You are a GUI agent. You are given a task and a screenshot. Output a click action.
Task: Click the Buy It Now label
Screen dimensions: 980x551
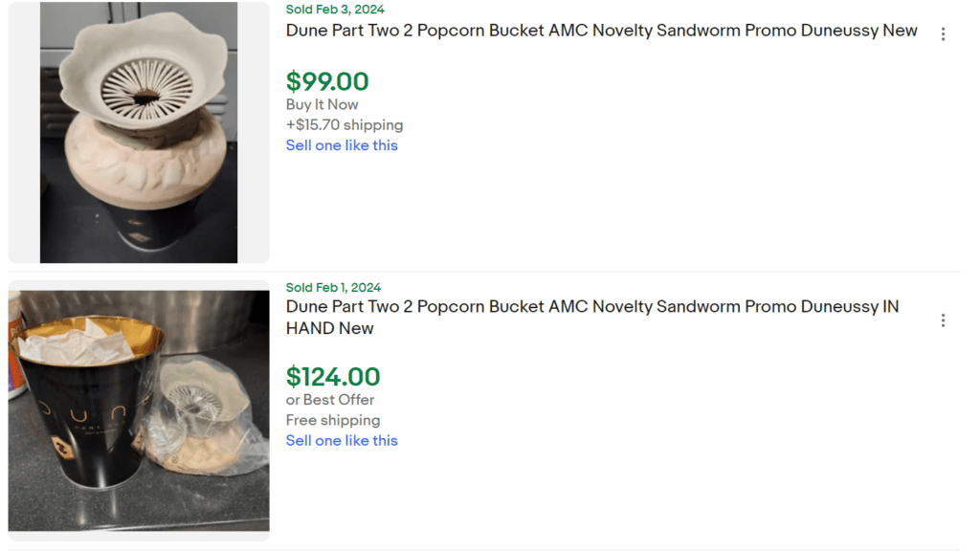(322, 104)
